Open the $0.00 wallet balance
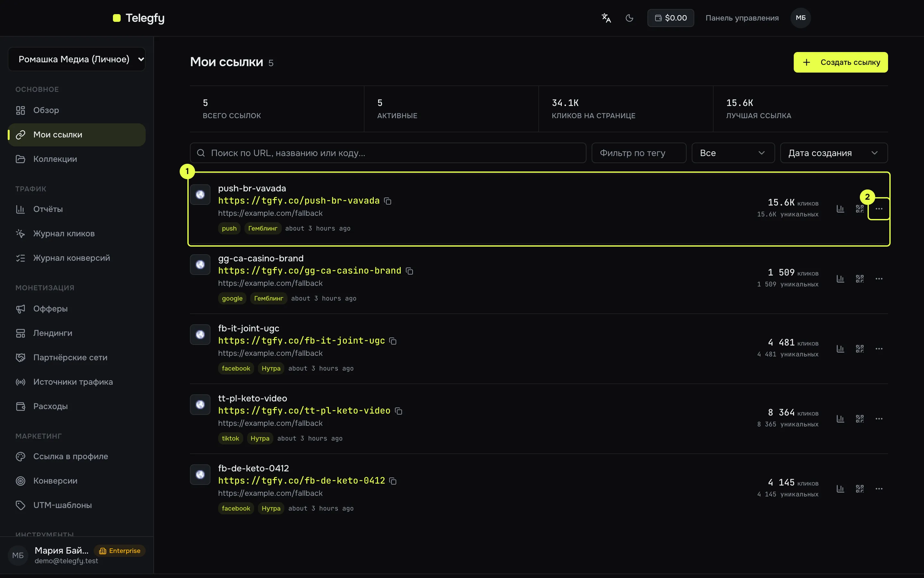924x578 pixels. (671, 18)
